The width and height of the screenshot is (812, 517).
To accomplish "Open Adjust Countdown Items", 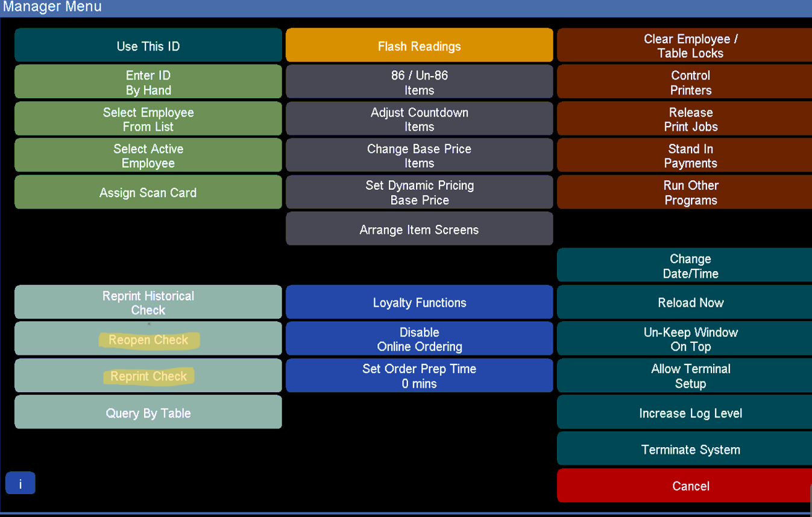I will pyautogui.click(x=420, y=119).
